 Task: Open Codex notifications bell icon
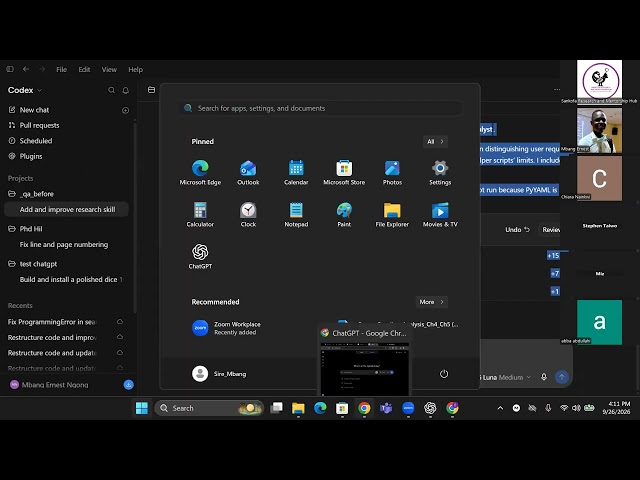click(x=126, y=90)
